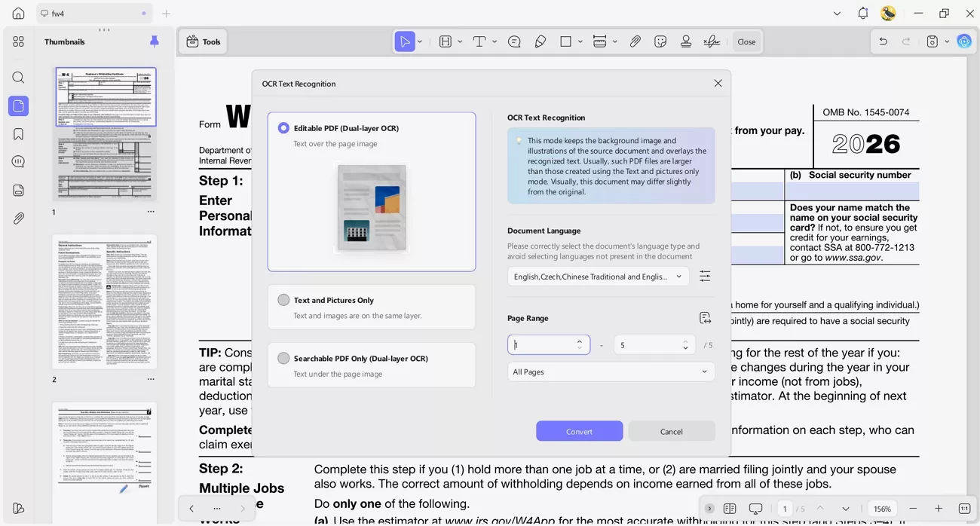Switch to two-page view at the bottom
Viewport: 980px width, 526px height.
[x=730, y=509]
